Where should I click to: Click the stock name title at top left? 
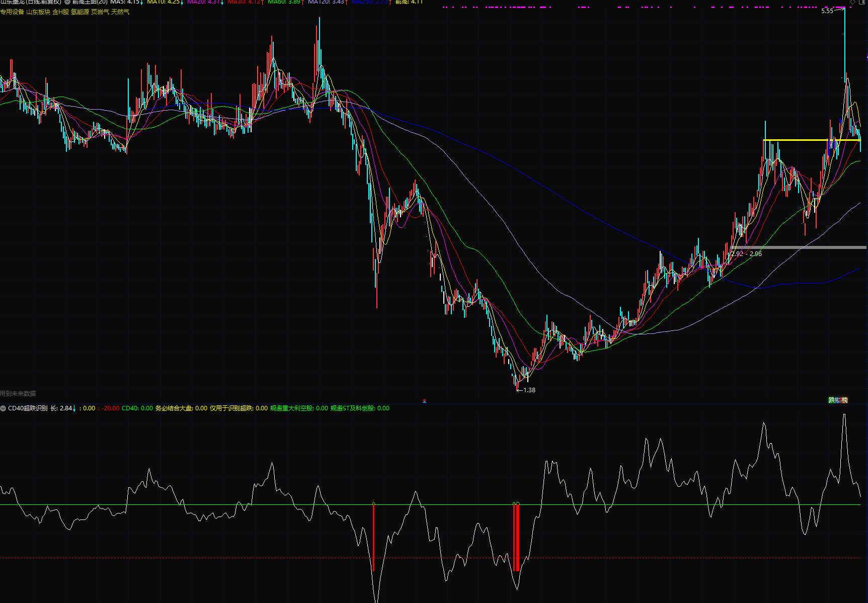coord(31,2)
